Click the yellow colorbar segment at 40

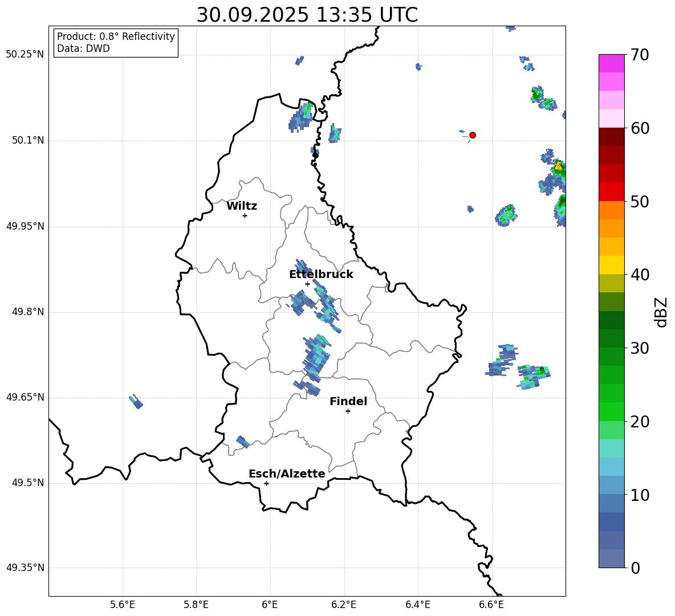click(612, 265)
